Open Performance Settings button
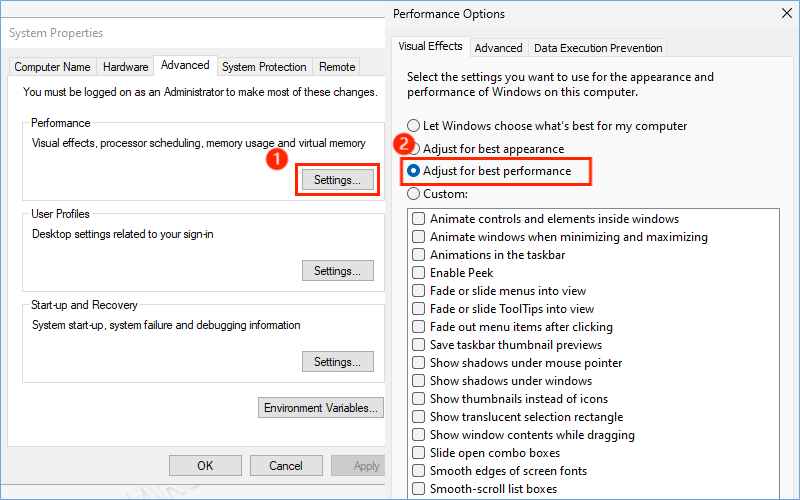The image size is (800, 500). 337,180
